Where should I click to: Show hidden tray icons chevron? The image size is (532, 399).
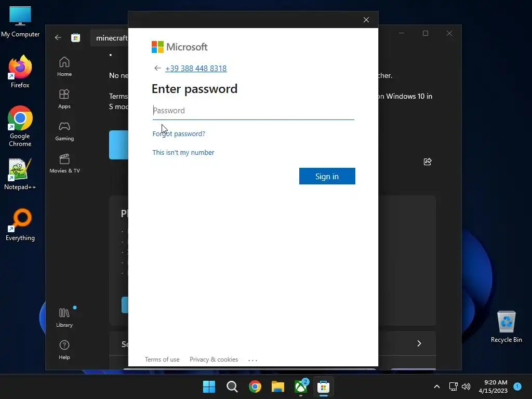436,387
